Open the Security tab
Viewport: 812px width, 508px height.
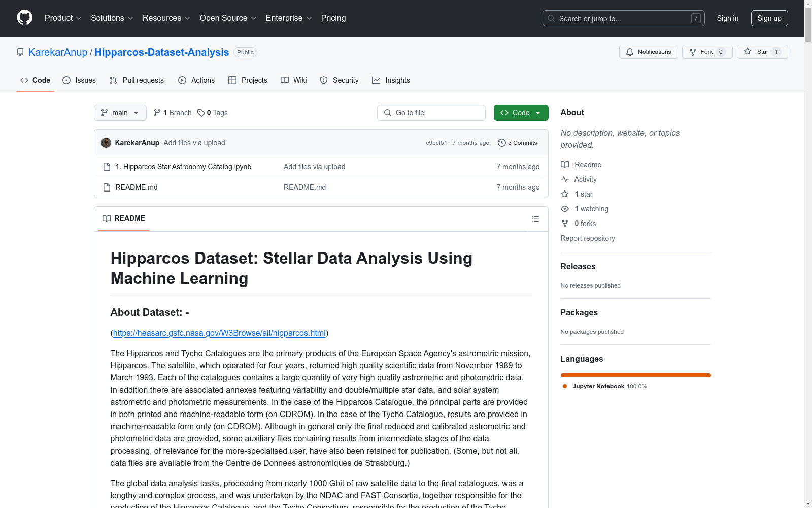(x=339, y=80)
